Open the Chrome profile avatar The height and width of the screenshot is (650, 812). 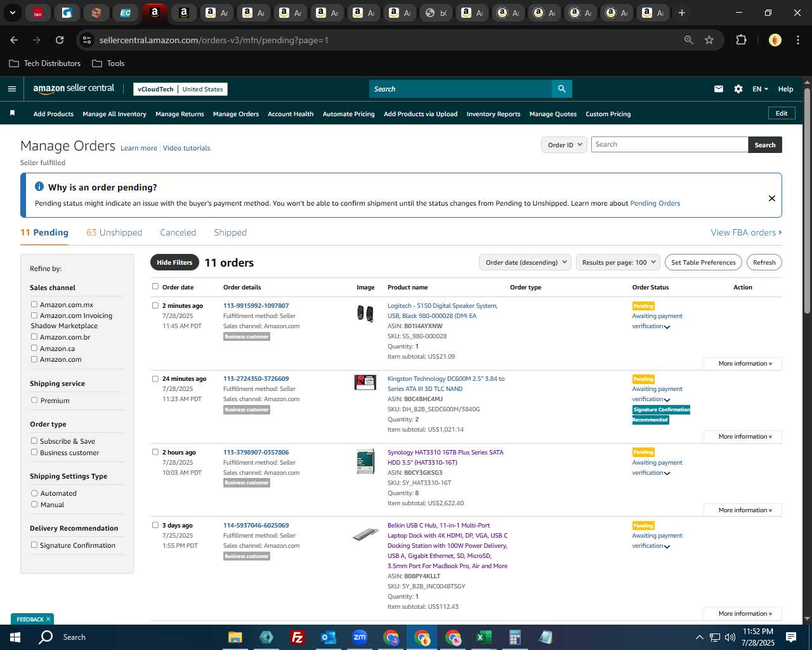pos(775,40)
